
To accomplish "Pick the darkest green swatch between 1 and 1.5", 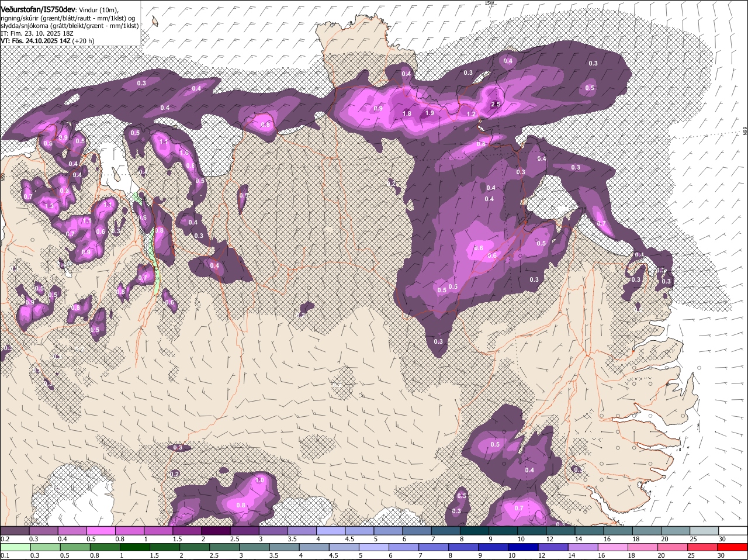I will [x=134, y=547].
